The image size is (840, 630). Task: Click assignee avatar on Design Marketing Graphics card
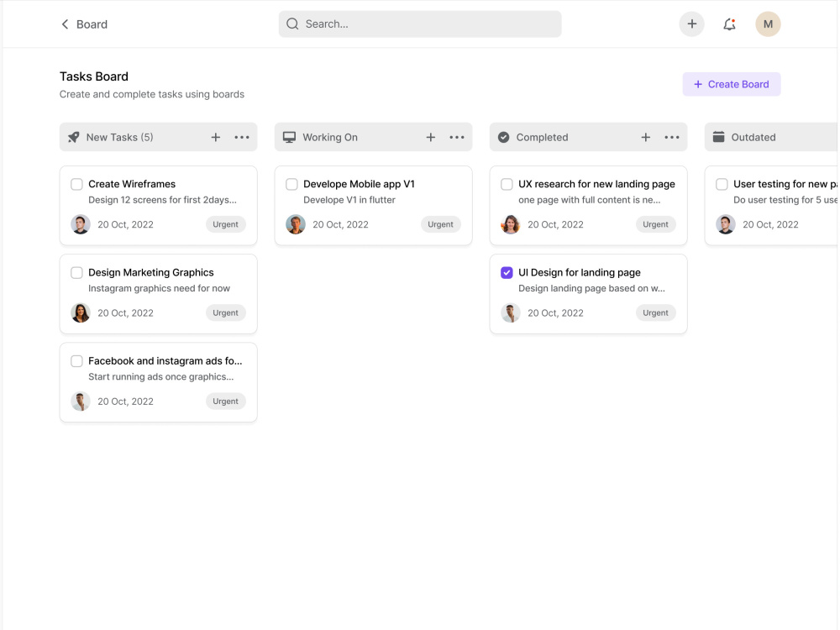(81, 312)
